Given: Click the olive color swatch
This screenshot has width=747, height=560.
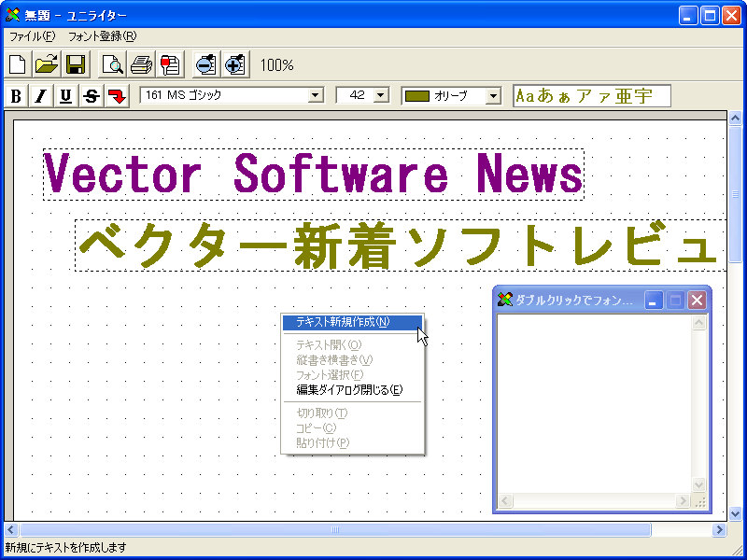Looking at the screenshot, I should point(416,96).
